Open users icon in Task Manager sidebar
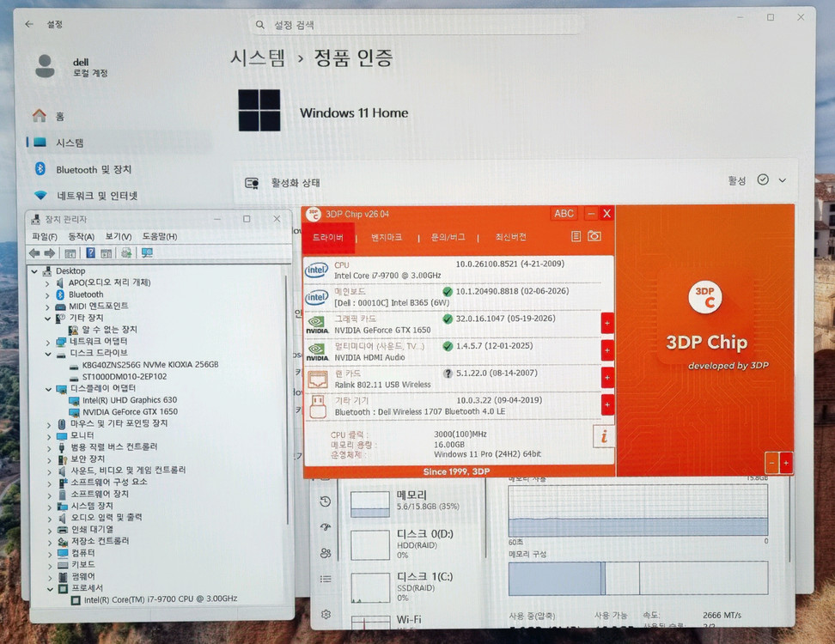The height and width of the screenshot is (644, 835). (326, 553)
